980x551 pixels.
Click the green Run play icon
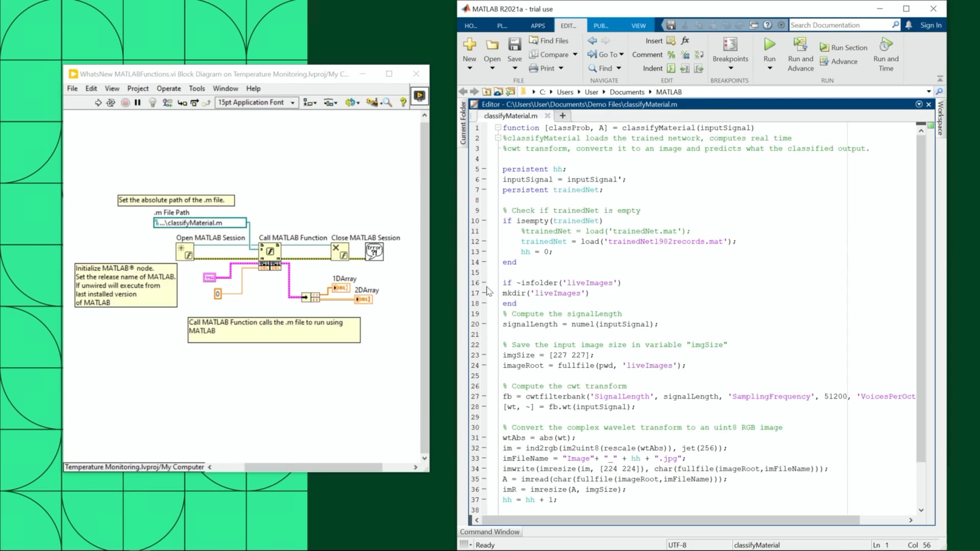(x=770, y=44)
